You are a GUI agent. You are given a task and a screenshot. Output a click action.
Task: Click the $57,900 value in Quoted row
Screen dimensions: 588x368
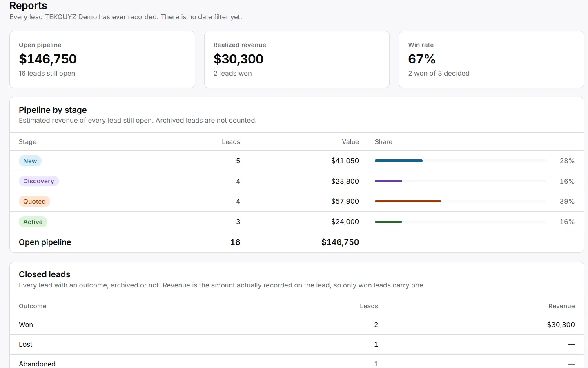(x=345, y=202)
